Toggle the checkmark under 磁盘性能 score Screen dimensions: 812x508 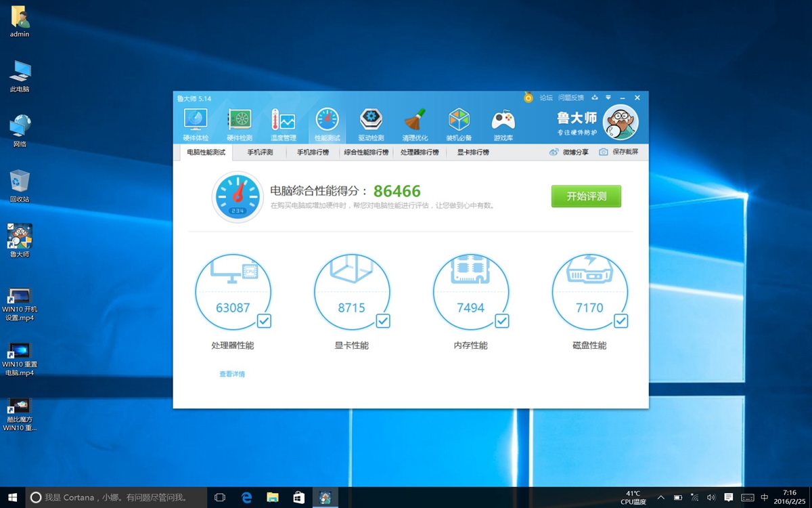point(621,321)
